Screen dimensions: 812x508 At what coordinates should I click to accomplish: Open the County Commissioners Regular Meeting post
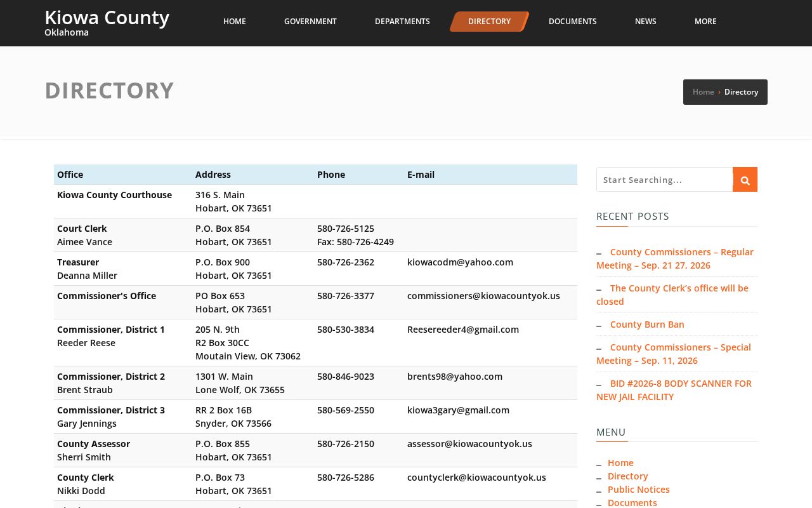click(675, 258)
